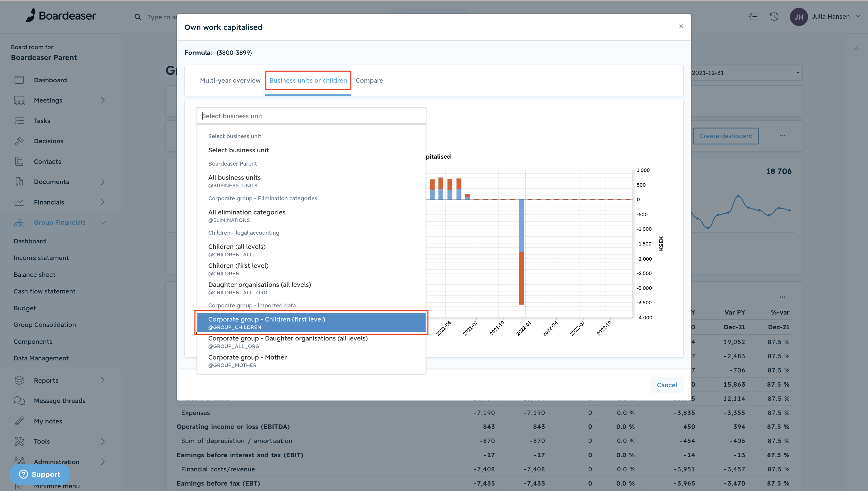Click Cancel in the dialog

pyautogui.click(x=667, y=385)
